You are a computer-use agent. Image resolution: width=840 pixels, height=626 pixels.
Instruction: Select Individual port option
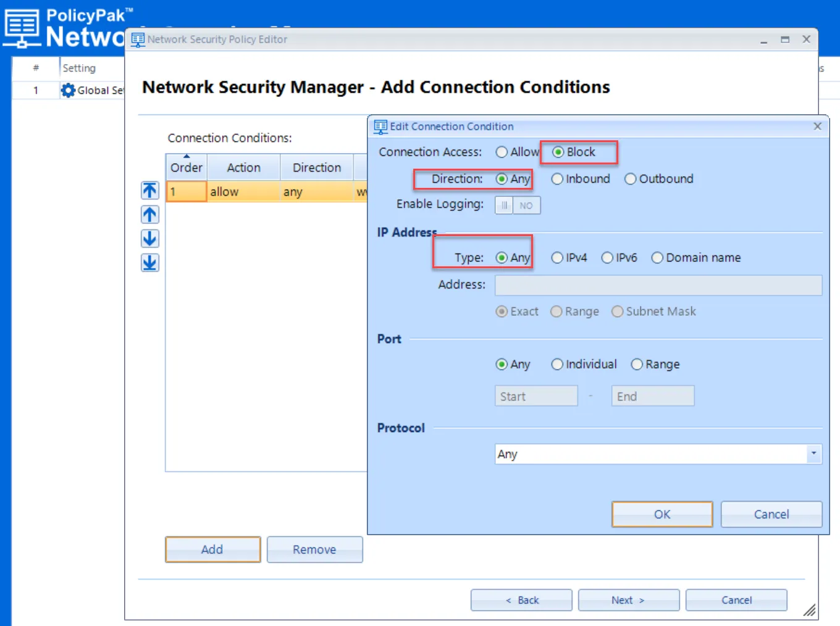click(584, 365)
